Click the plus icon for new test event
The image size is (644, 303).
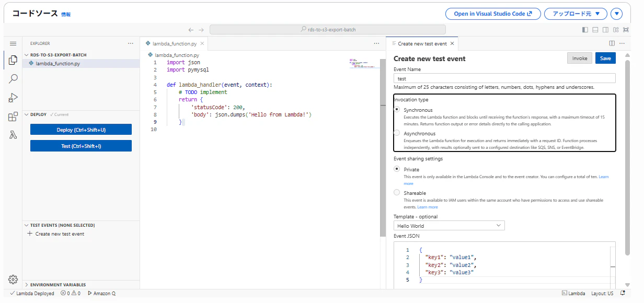pyautogui.click(x=30, y=234)
